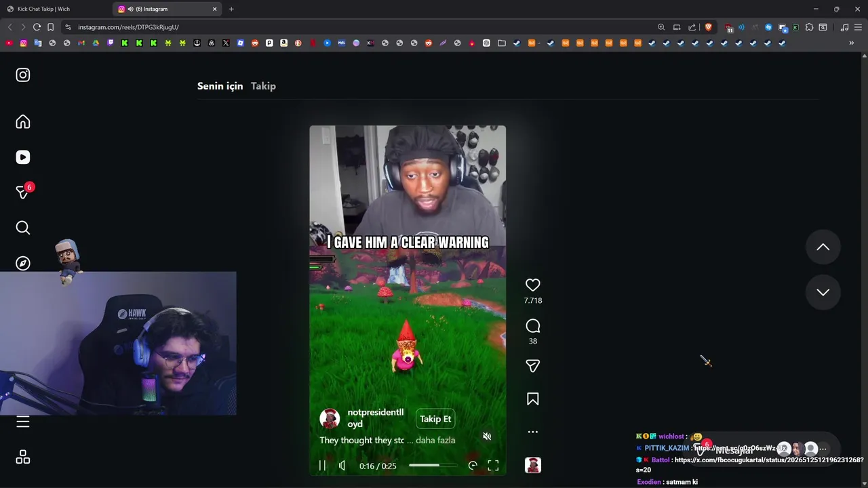Open the notpresidentlloyd profile link

point(375,418)
